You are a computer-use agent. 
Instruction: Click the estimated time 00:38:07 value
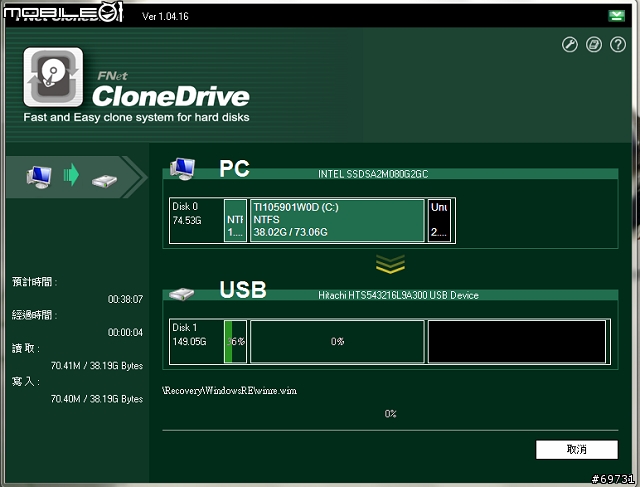[x=125, y=299]
